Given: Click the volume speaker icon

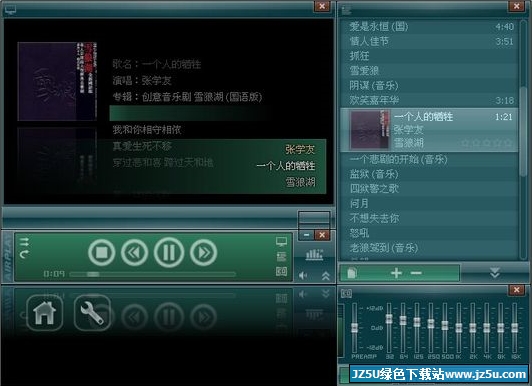Looking at the screenshot, I should tap(303, 276).
